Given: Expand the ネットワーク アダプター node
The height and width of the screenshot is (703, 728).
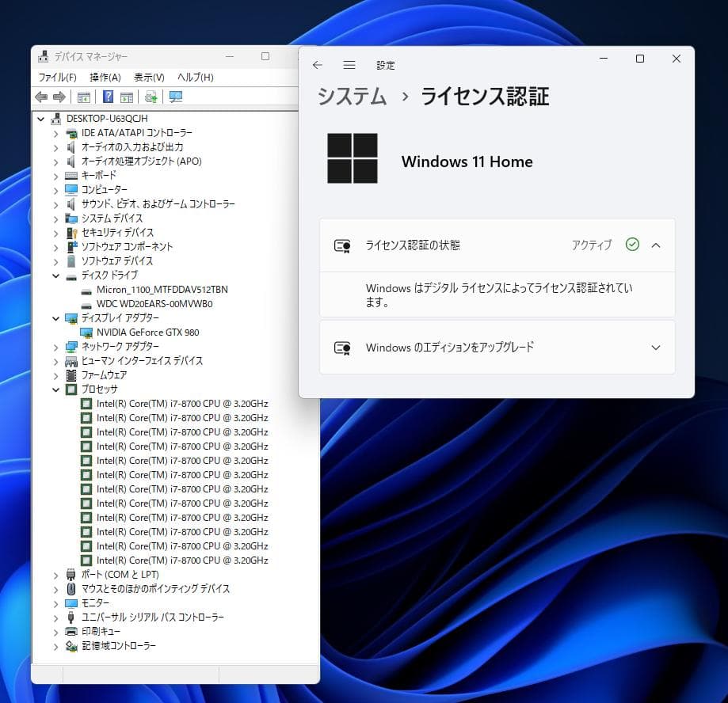Looking at the screenshot, I should pos(55,346).
